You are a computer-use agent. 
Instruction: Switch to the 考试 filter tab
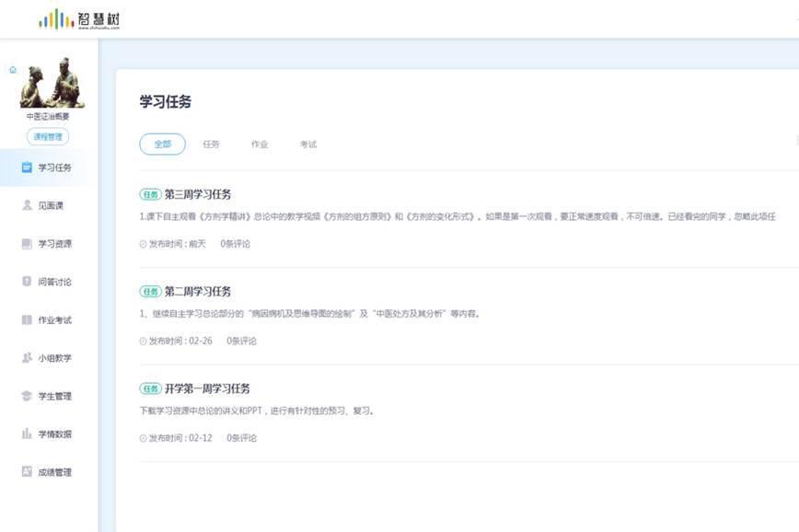click(x=308, y=145)
